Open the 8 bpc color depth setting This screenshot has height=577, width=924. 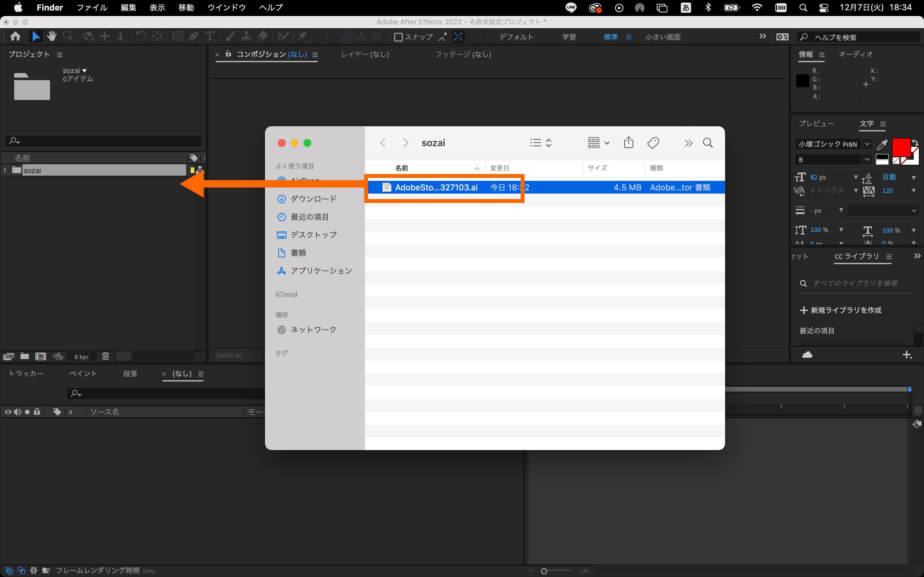[x=81, y=356]
